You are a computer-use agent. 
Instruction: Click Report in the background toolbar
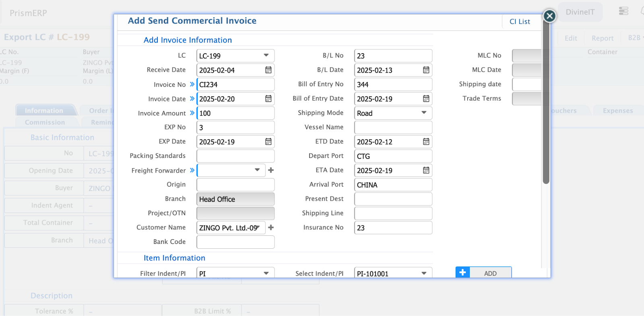pyautogui.click(x=603, y=38)
